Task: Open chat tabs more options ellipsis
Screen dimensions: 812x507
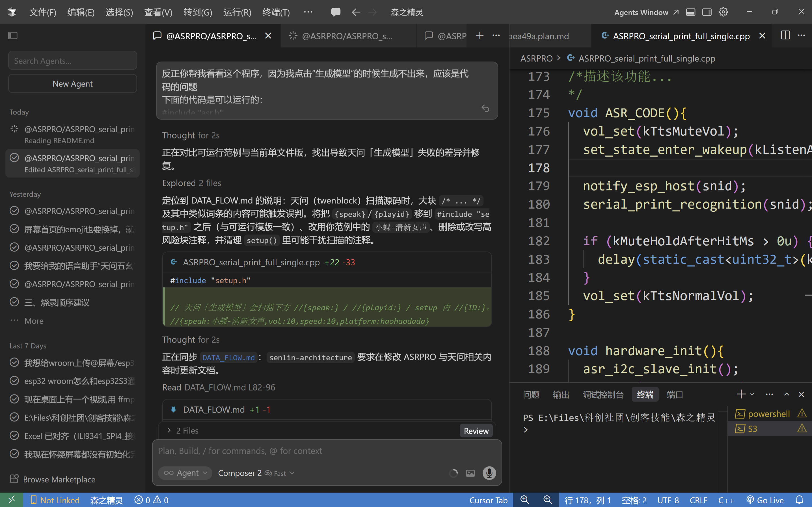Action: (x=496, y=35)
